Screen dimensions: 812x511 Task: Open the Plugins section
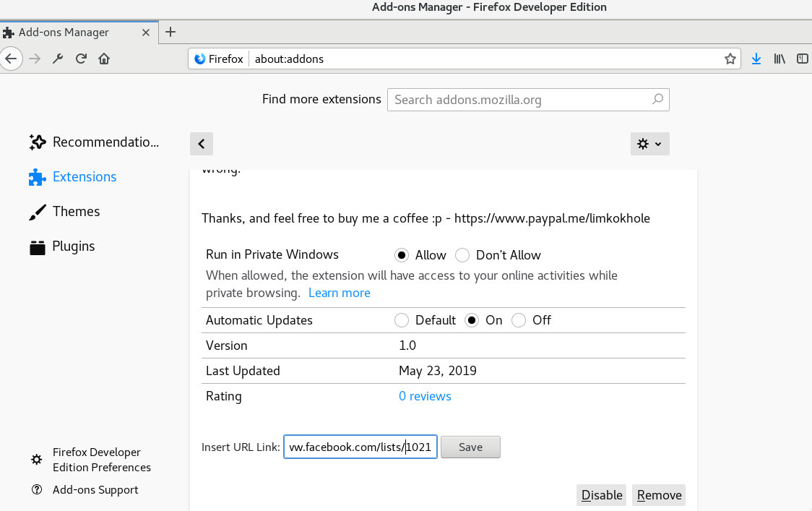point(72,246)
